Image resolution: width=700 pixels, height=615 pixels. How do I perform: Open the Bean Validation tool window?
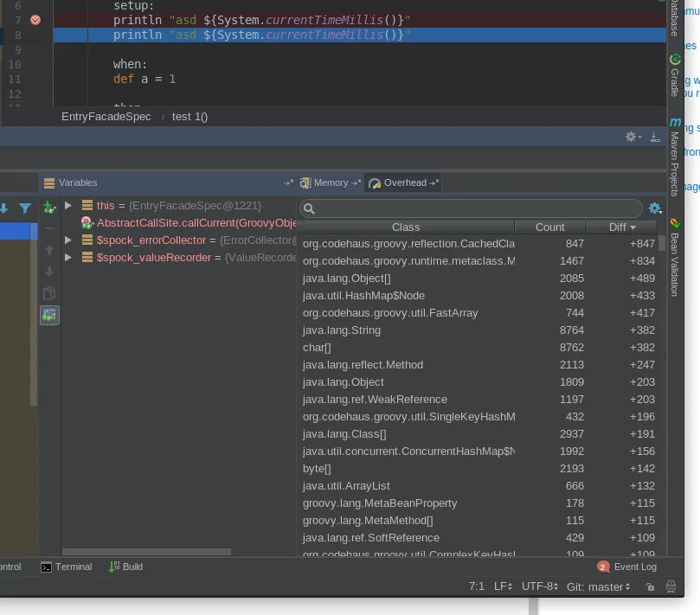675,258
